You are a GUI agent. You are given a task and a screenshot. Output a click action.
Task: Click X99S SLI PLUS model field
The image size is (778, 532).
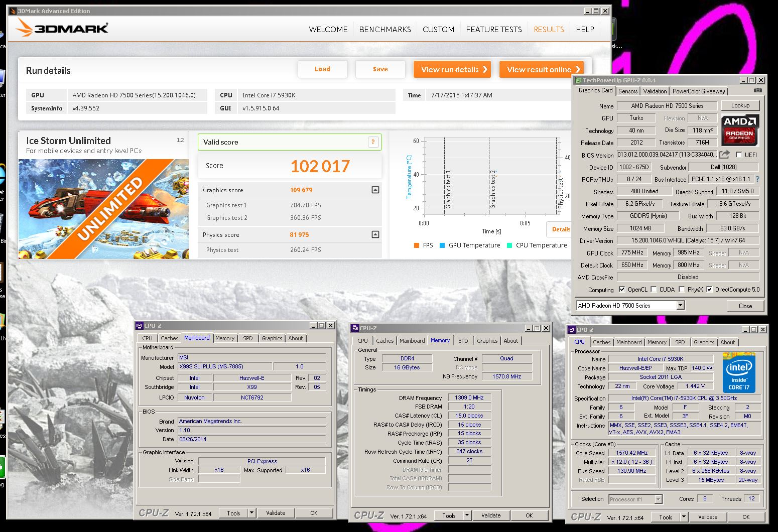pyautogui.click(x=225, y=366)
